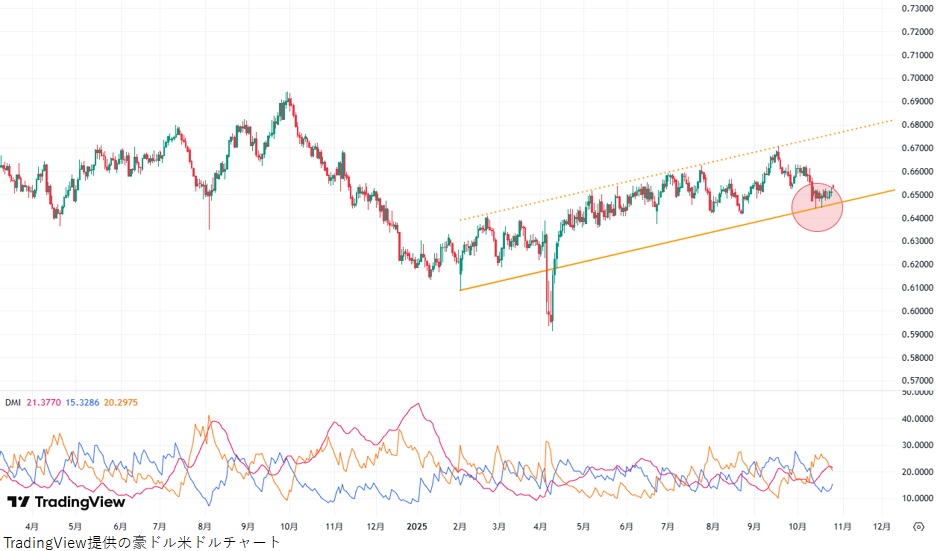Image resolution: width=936 pixels, height=551 pixels.
Task: Click the 10月 label left of 11月 2024
Action: tap(289, 525)
